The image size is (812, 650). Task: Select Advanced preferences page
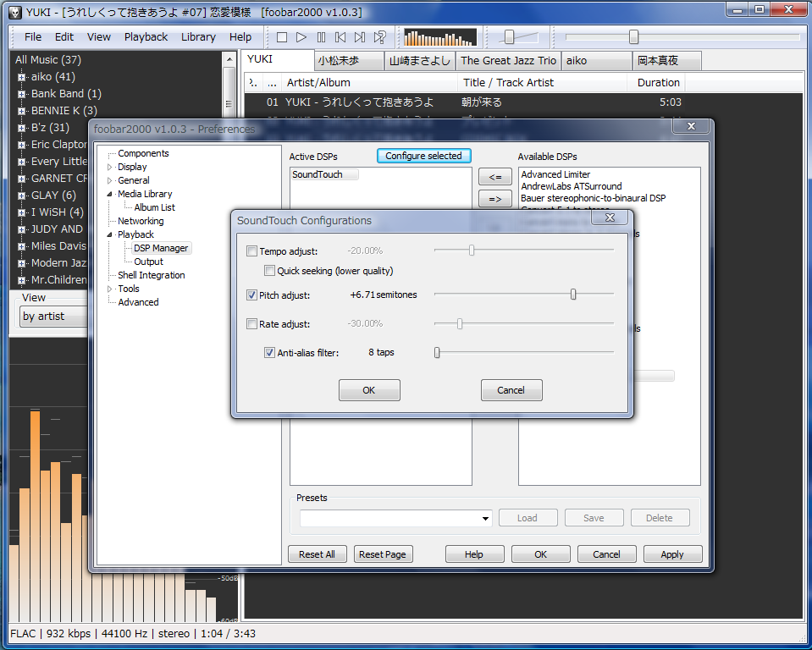click(138, 302)
